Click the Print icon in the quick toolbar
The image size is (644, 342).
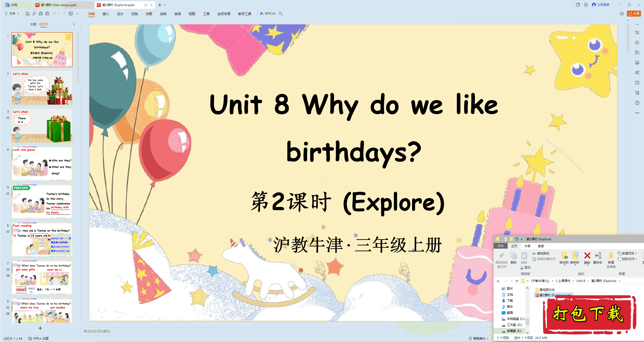point(41,14)
